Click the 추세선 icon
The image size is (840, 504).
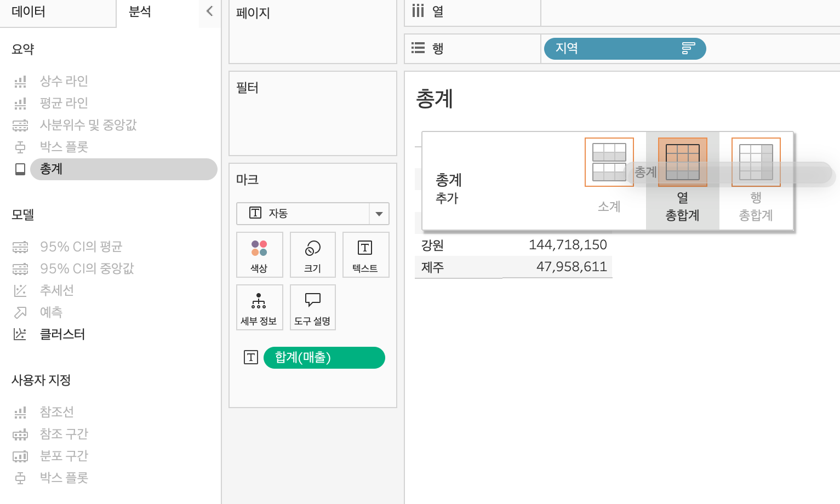point(20,290)
